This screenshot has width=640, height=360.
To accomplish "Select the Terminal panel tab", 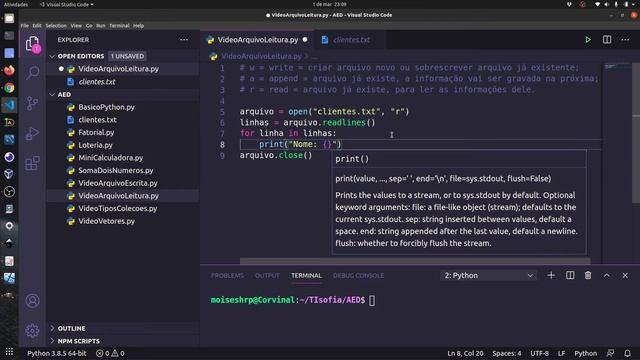I will pyautogui.click(x=307, y=276).
